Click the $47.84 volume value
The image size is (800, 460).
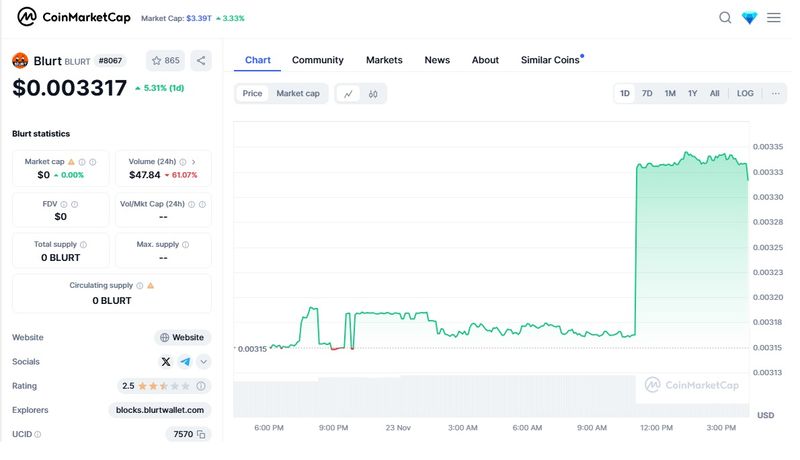(x=144, y=175)
